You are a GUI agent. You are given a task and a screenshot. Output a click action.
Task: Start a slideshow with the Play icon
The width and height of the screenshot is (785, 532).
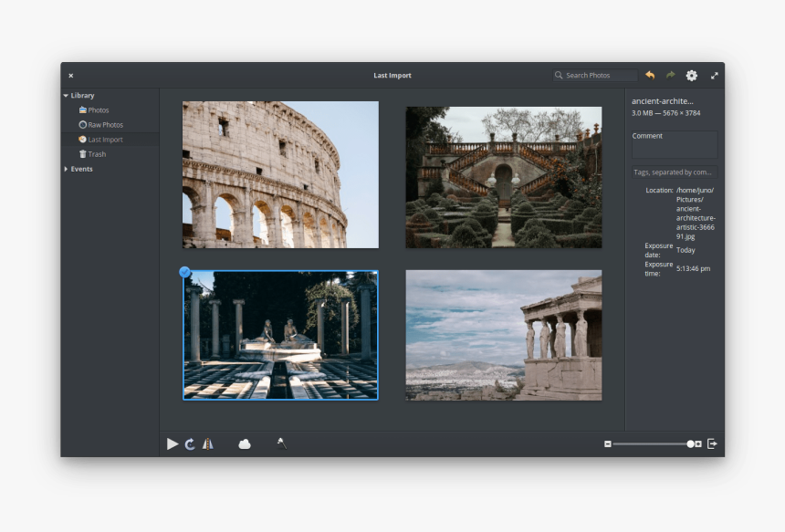pyautogui.click(x=173, y=443)
